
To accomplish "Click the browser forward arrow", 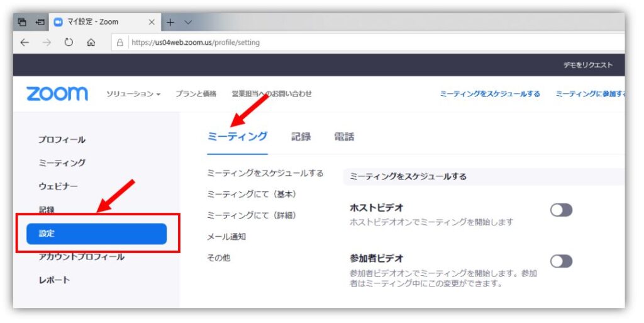I will coord(47,42).
